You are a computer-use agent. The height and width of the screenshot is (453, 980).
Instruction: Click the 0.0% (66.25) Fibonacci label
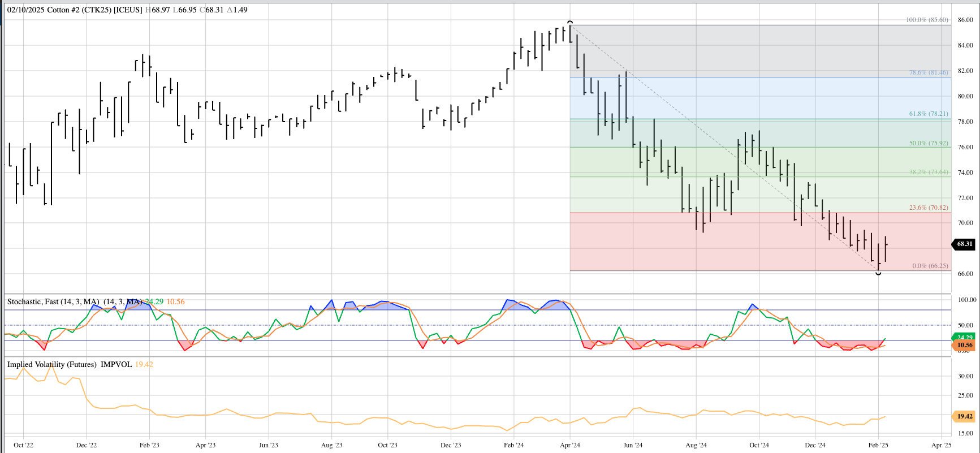pos(930,266)
